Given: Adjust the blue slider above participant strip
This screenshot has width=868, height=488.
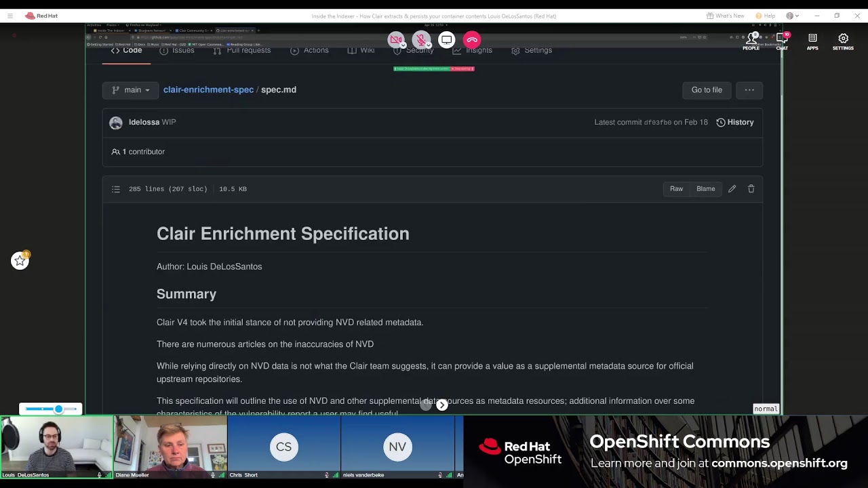Looking at the screenshot, I should tap(51, 409).
